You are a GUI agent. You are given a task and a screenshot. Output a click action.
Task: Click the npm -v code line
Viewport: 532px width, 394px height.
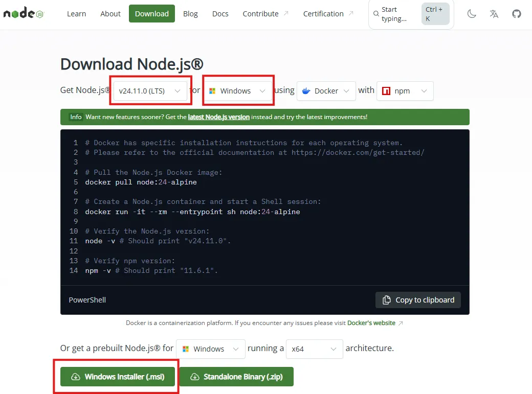[151, 270]
